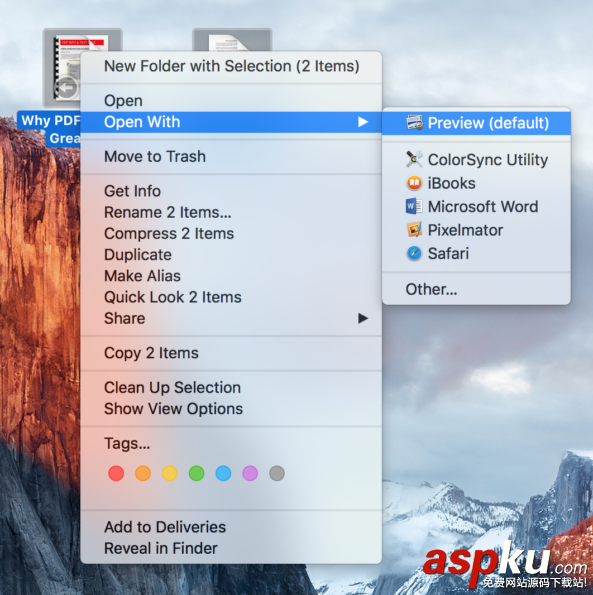The height and width of the screenshot is (595, 593).
Task: Click the Pixelmator app icon
Action: pyautogui.click(x=414, y=230)
